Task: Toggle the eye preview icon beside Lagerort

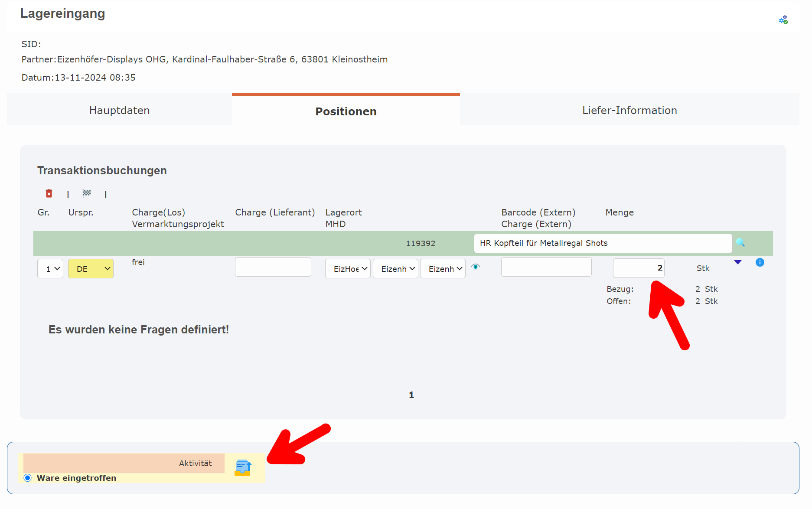Action: pos(476,268)
